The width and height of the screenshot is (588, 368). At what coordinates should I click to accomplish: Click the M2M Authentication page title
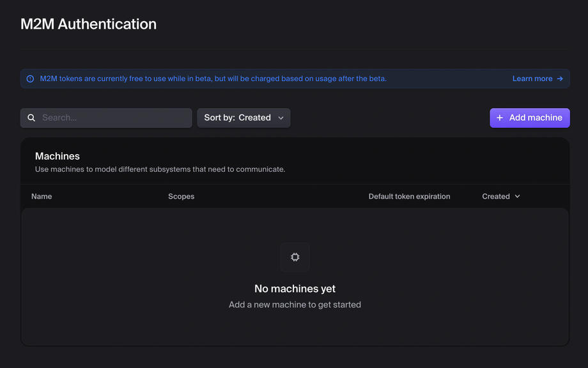[88, 24]
